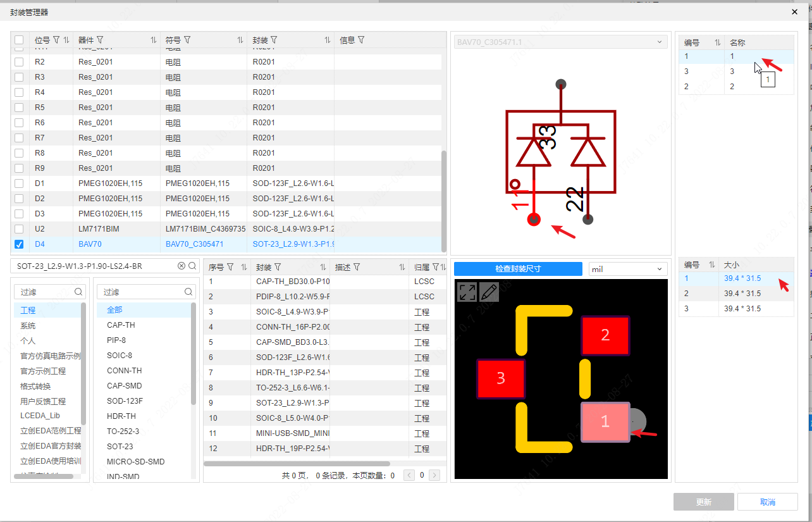Select footprint row 11 MINI-USB-SMD
The height and width of the screenshot is (522, 812).
click(324, 433)
